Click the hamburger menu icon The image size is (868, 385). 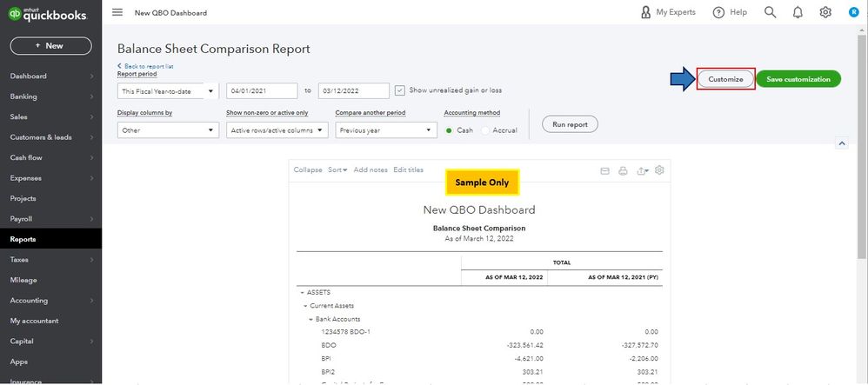[117, 13]
